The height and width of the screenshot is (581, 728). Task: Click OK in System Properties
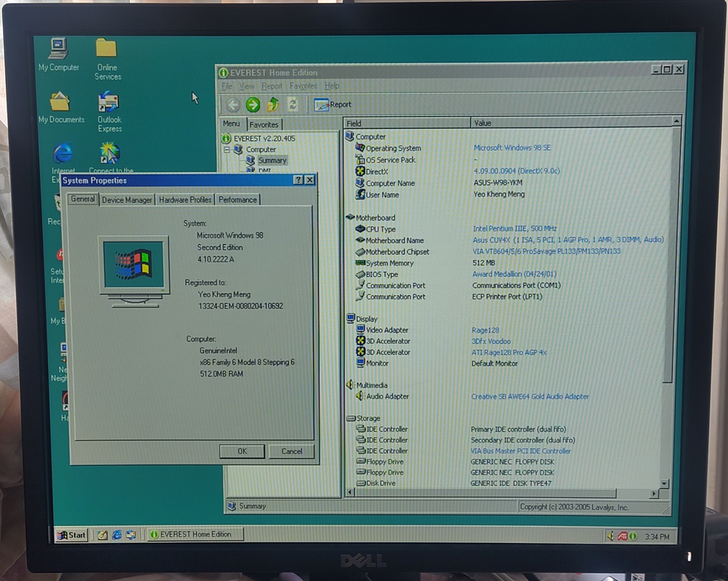point(242,451)
